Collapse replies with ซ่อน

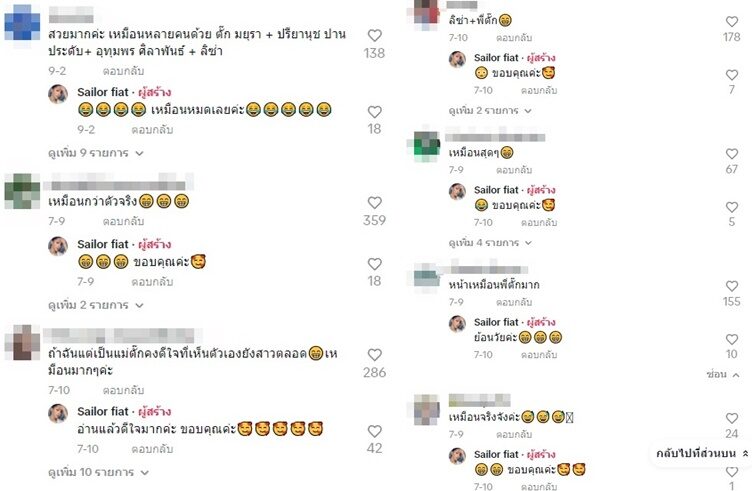pyautogui.click(x=723, y=374)
